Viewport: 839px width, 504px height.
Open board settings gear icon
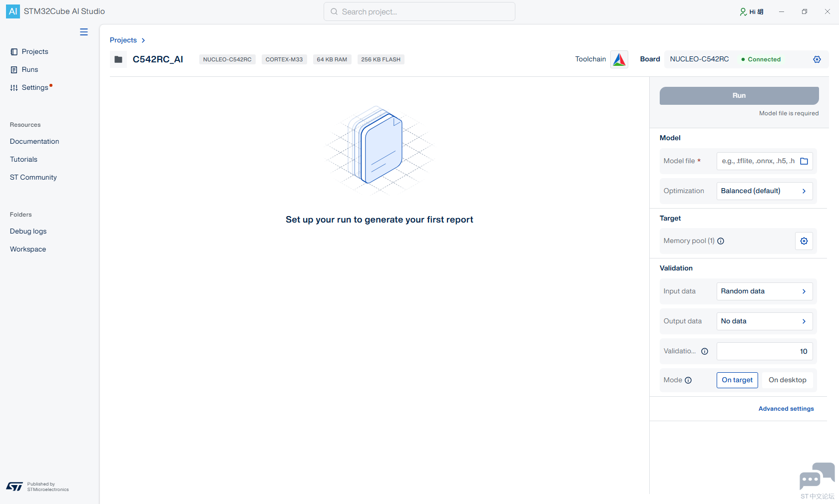coord(817,59)
